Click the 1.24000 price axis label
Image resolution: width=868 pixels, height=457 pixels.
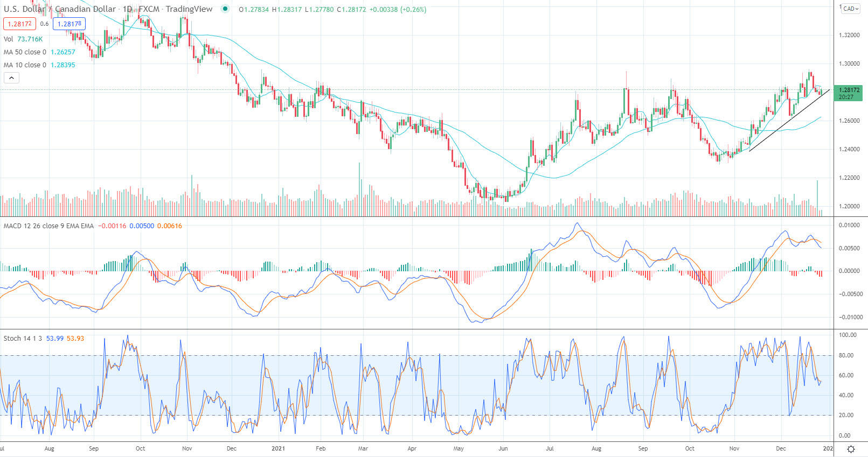point(849,150)
